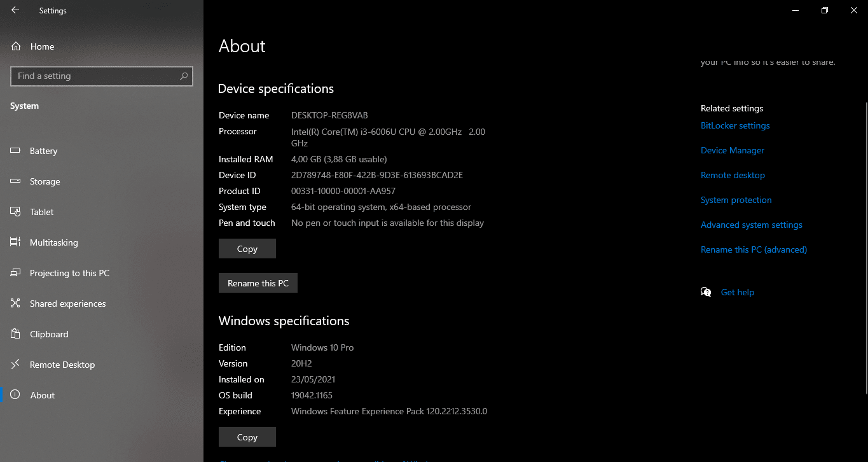
Task: Click the Storage drive icon
Action: pyautogui.click(x=16, y=181)
